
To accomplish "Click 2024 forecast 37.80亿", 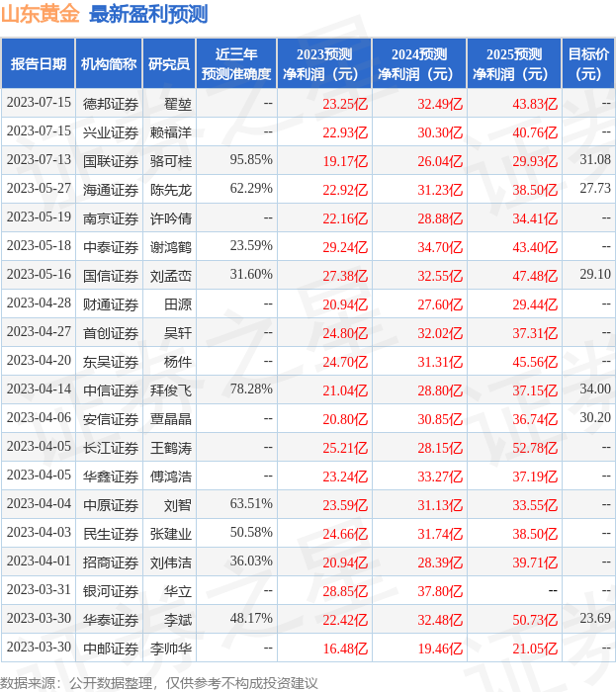I will pos(440,592).
